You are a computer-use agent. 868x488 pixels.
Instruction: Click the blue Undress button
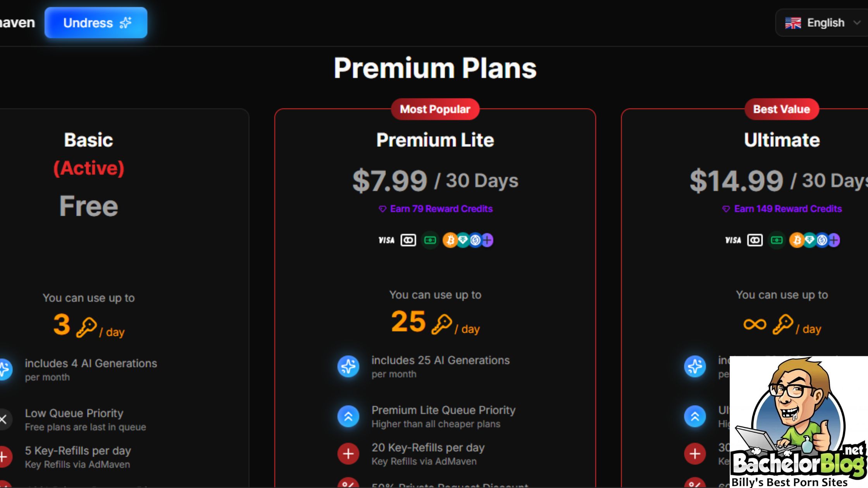coord(96,23)
